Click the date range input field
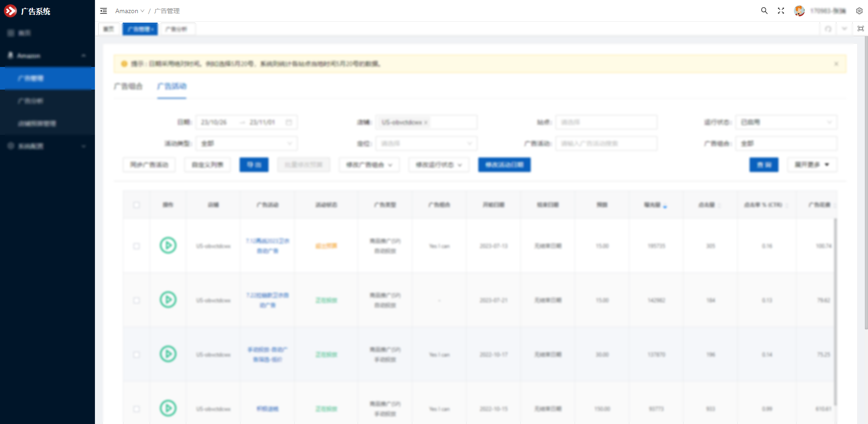 point(246,122)
